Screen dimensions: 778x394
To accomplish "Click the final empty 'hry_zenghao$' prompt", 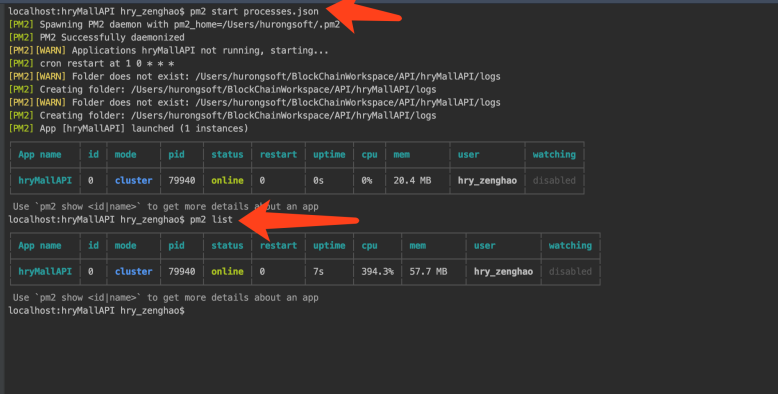I will point(96,311).
